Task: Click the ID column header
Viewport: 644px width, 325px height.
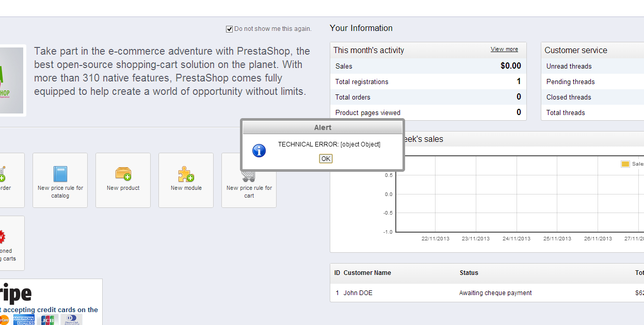Action: (x=337, y=273)
